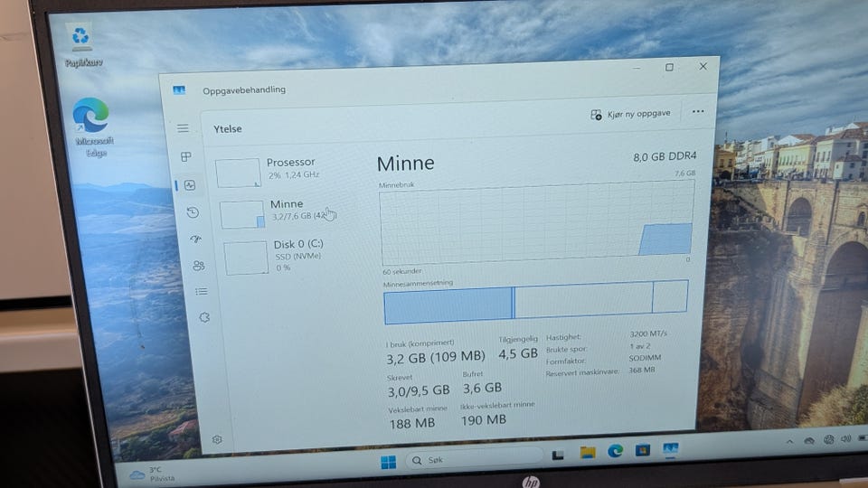Image resolution: width=868 pixels, height=488 pixels.
Task: Click the Reservert maskinvare 368 MB value
Action: click(642, 370)
